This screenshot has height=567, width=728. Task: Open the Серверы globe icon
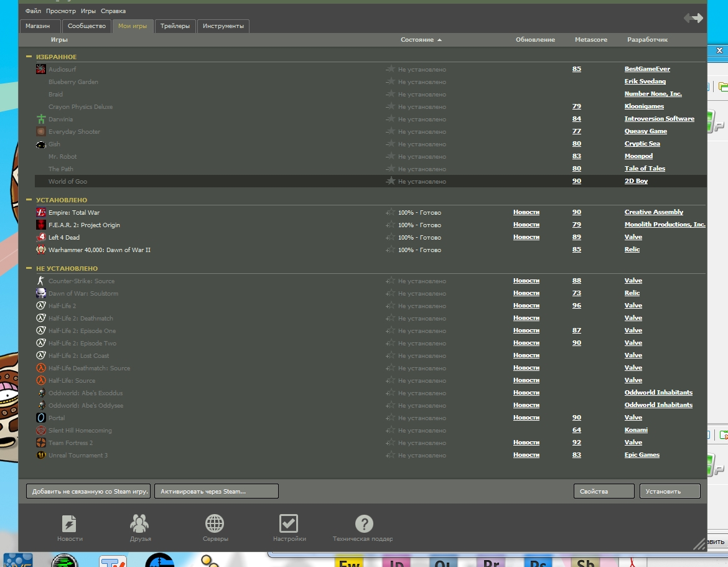[x=215, y=524]
